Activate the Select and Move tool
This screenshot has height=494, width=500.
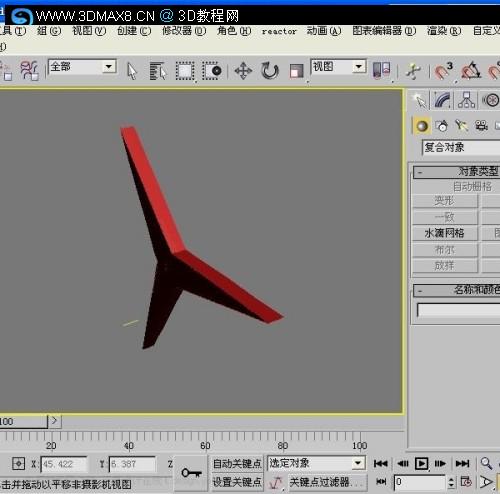243,71
